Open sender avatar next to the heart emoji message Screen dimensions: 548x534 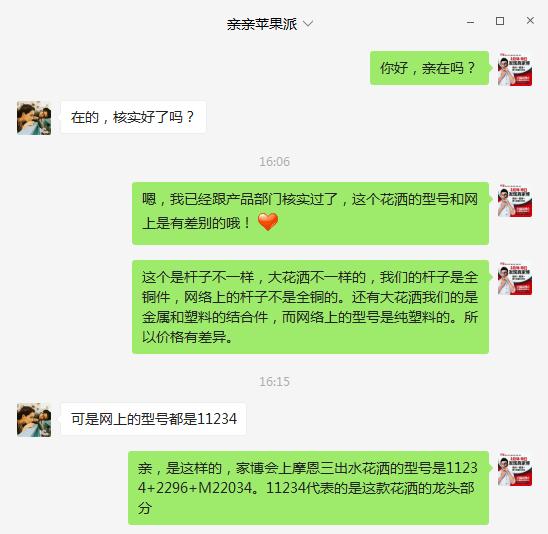515,200
